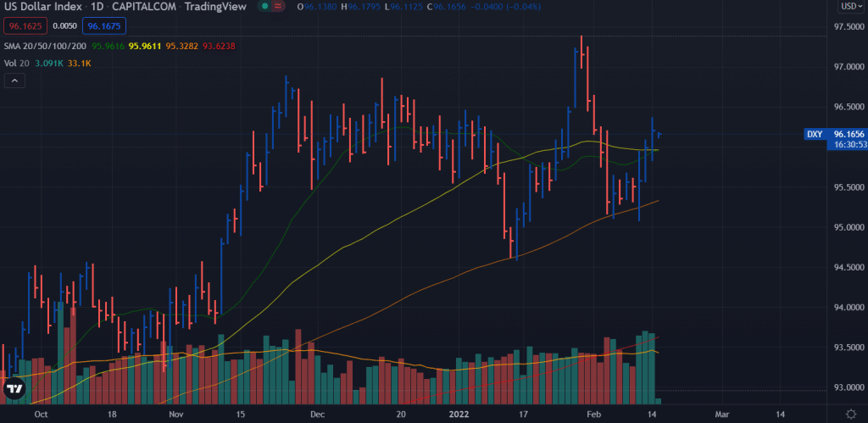The width and height of the screenshot is (868, 423).
Task: Click 94.0000 on the price scale
Action: (x=849, y=307)
